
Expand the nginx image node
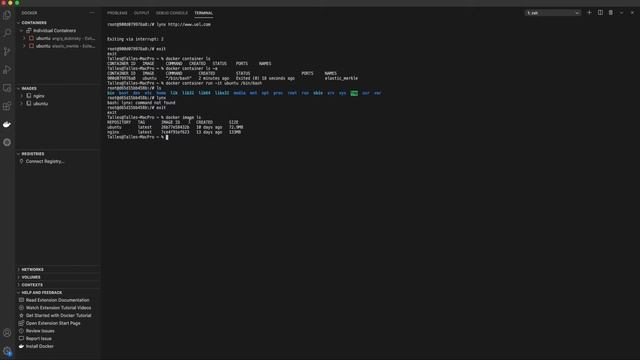pyautogui.click(x=22, y=96)
